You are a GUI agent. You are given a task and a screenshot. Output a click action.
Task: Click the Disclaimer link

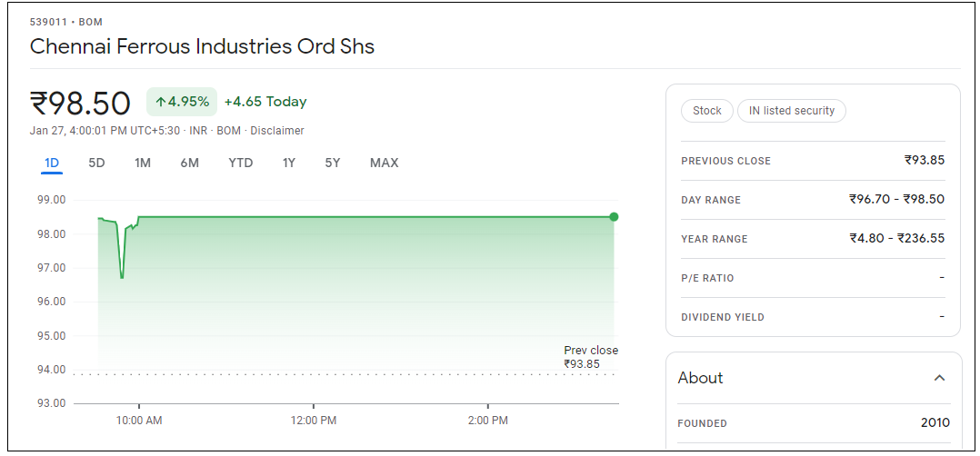(x=277, y=131)
